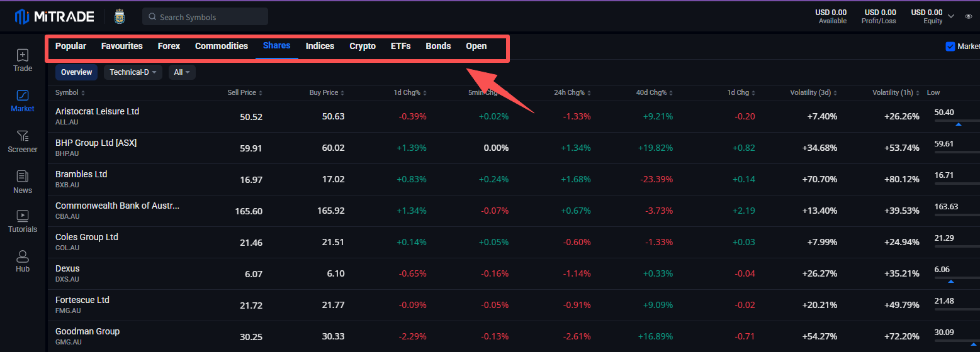Click the Mitrade logo
Viewport: 980px width, 352px height.
tap(55, 16)
